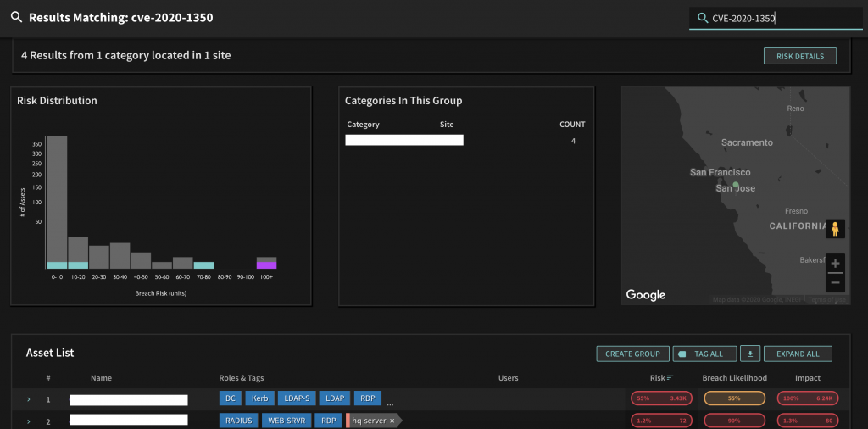Expand asset row 1 chevron
Image resolution: width=868 pixels, height=429 pixels.
pos(29,399)
